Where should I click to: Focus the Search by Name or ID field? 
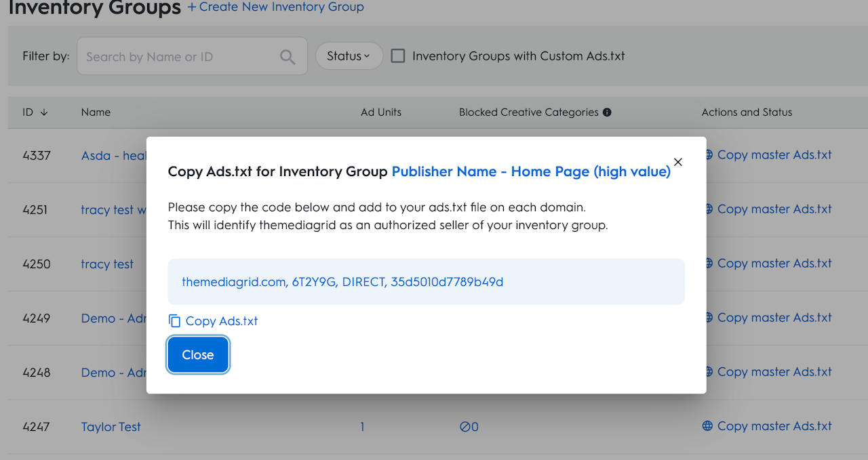click(x=180, y=57)
